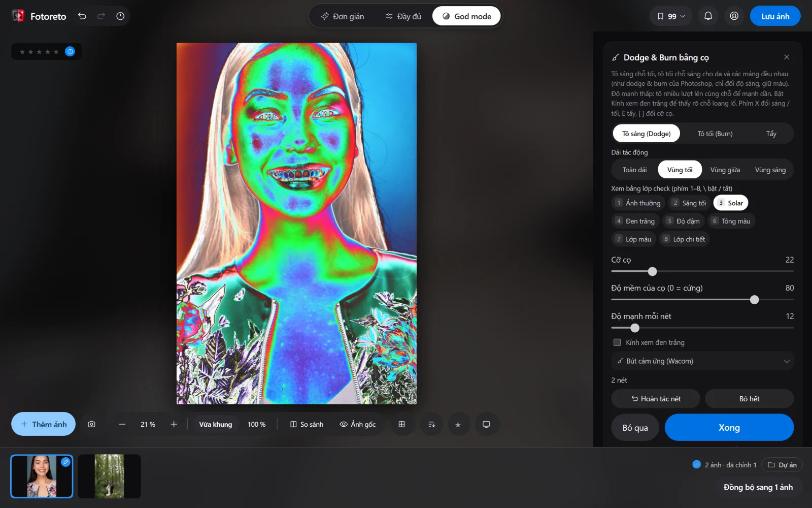The image size is (812, 508).
Task: Click the Fotoreto logo icon
Action: click(x=18, y=16)
